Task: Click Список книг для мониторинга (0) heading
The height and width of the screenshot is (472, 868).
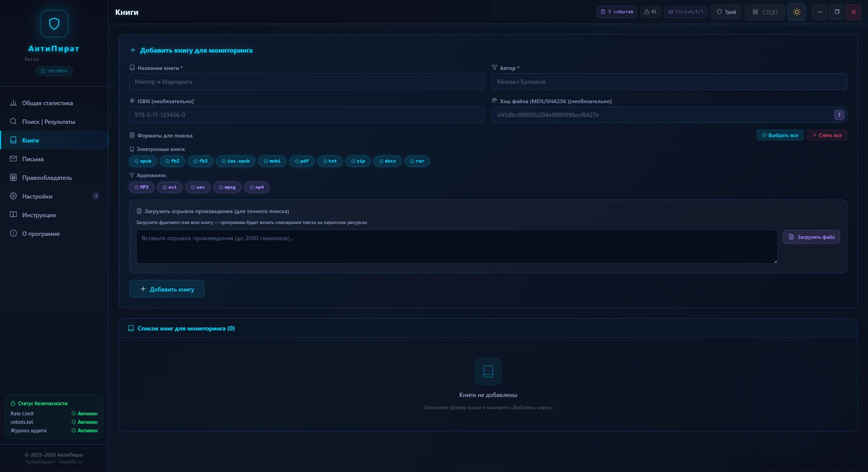Action: coord(181,329)
